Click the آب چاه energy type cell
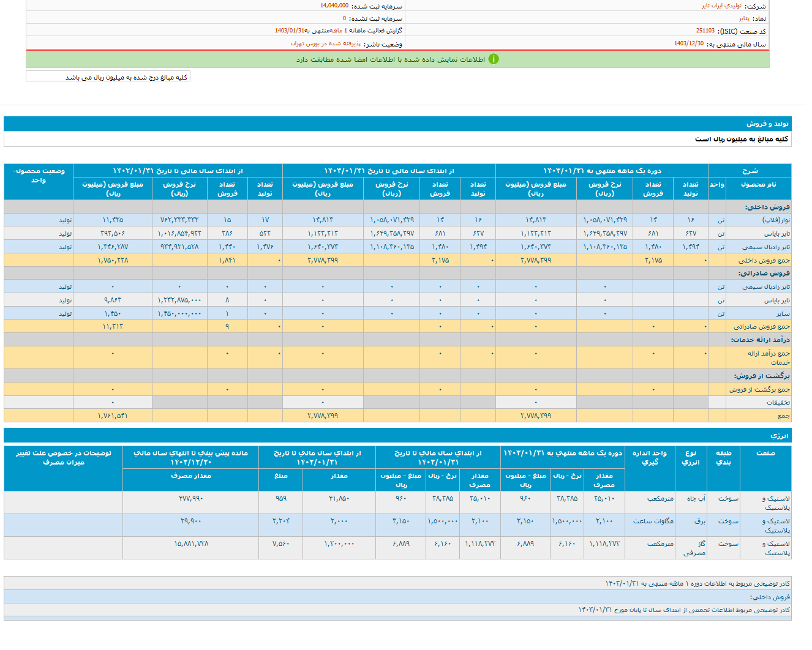 (696, 499)
